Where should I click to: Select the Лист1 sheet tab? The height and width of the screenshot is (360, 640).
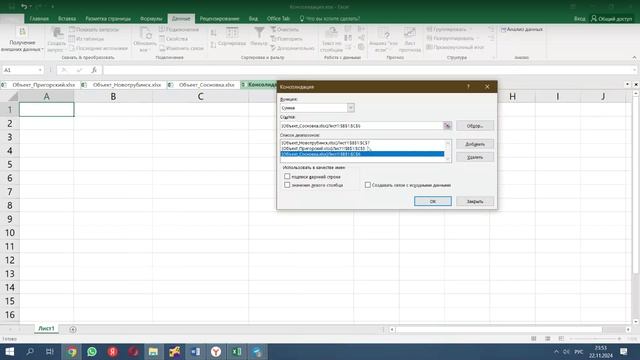(x=46, y=329)
